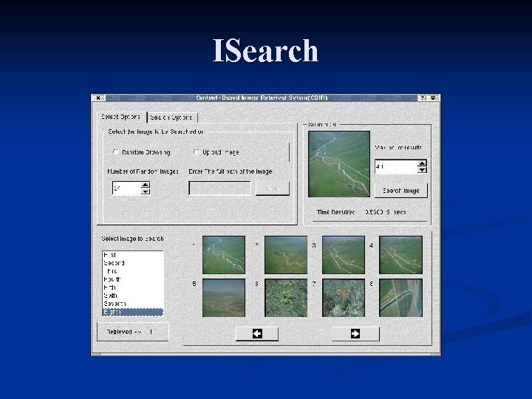Open result thumbnail number 6
The height and width of the screenshot is (399, 532).
(286, 298)
